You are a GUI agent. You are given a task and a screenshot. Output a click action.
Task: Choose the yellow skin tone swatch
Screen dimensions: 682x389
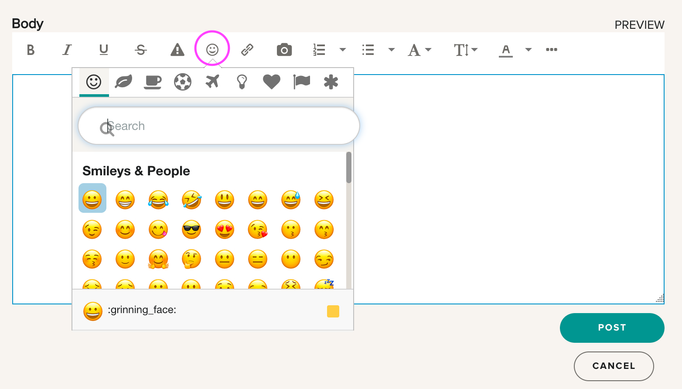point(333,311)
